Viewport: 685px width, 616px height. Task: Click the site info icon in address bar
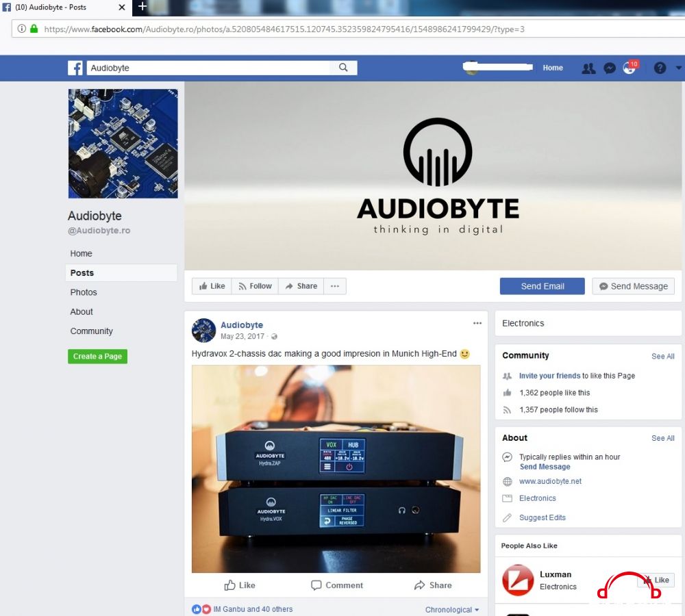click(21, 29)
